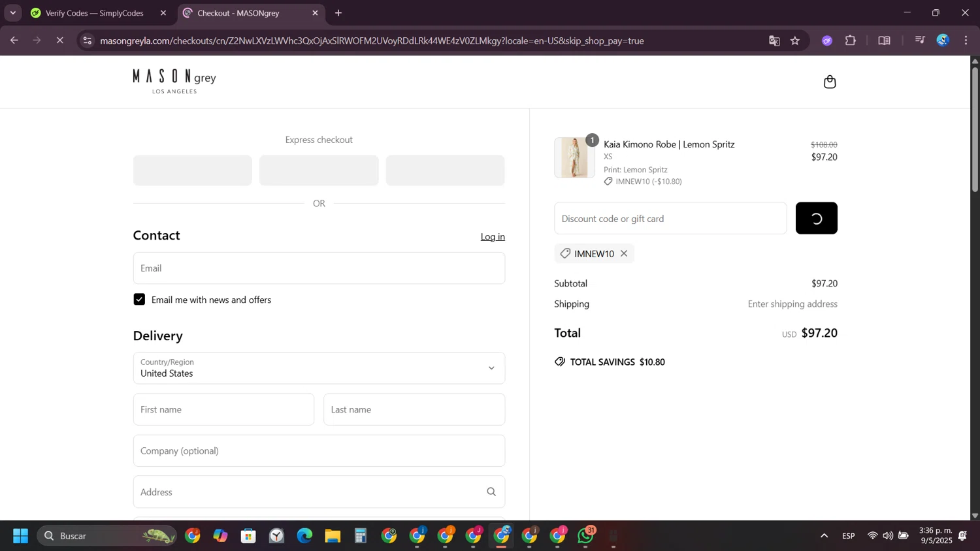Viewport: 980px width, 551px height.
Task: Click the Company (optional) field
Action: (x=319, y=450)
